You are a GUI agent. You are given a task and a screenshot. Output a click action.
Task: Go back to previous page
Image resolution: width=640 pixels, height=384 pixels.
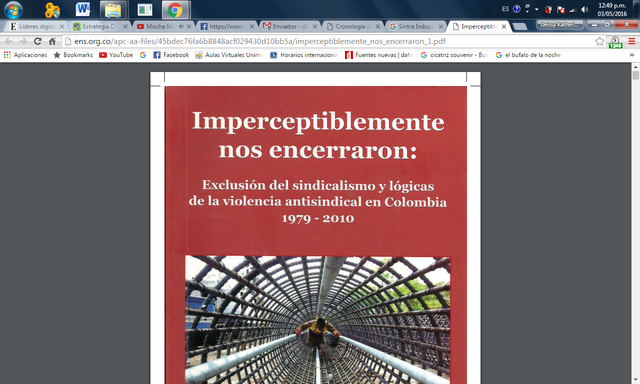9,41
